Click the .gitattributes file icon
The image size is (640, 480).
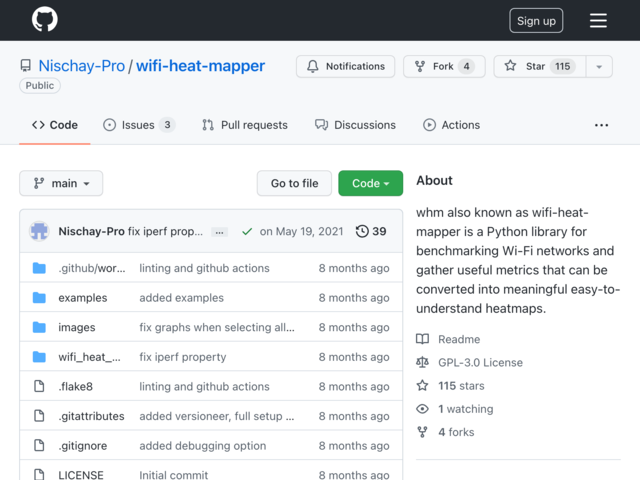(39, 416)
